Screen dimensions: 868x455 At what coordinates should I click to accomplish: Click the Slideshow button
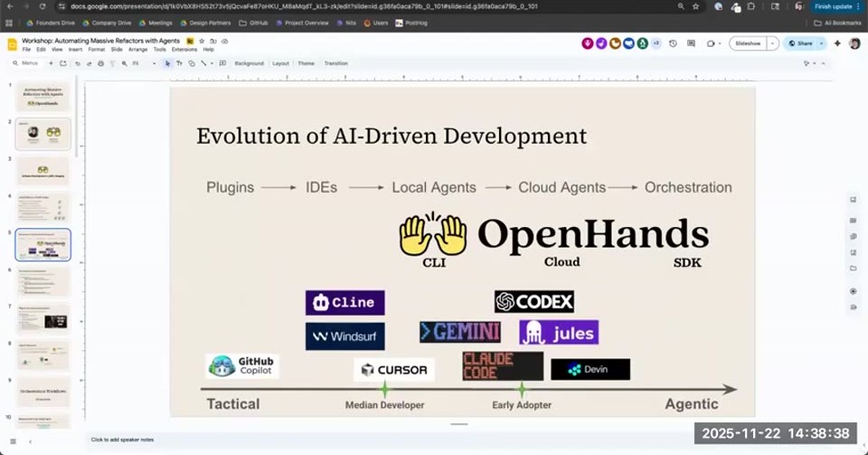tap(748, 43)
